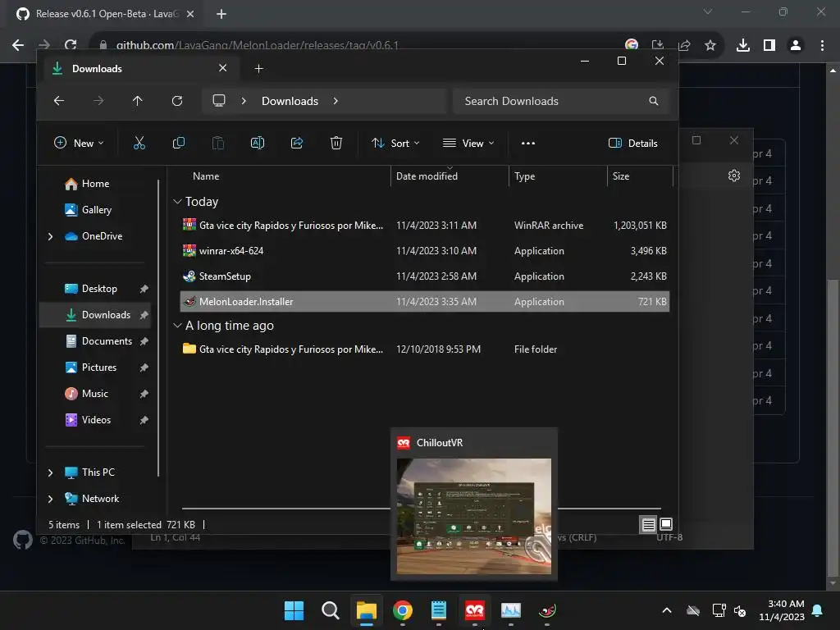
Task: Sort by Date modified column header
Action: tap(427, 176)
